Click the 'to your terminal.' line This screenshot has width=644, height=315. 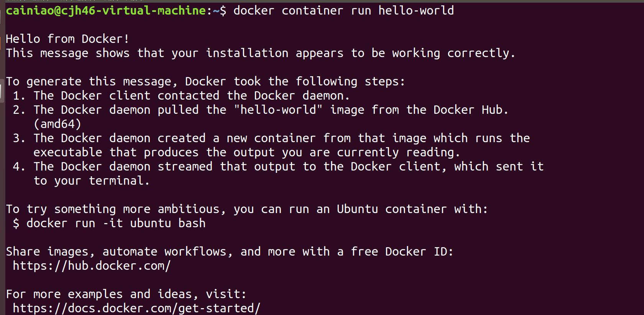[91, 181]
